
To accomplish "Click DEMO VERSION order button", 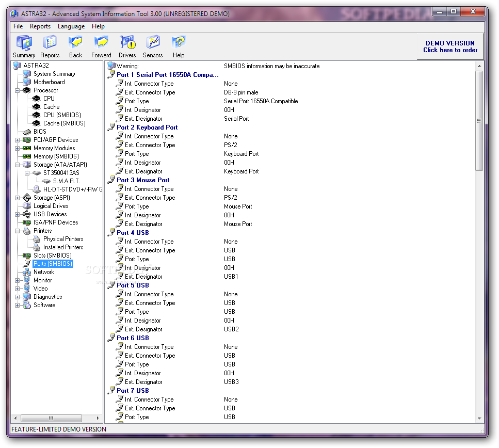I will coord(450,46).
